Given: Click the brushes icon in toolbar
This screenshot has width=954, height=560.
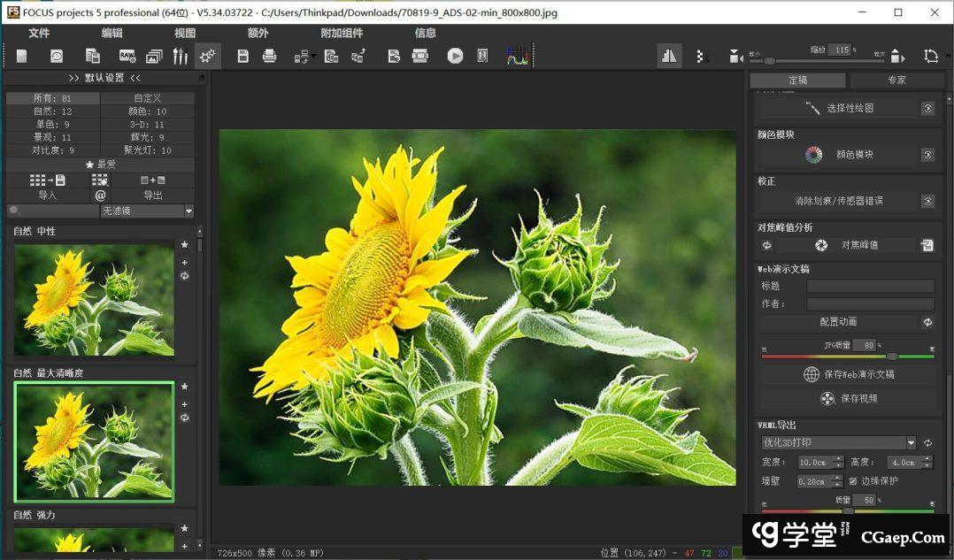Looking at the screenshot, I should (181, 56).
